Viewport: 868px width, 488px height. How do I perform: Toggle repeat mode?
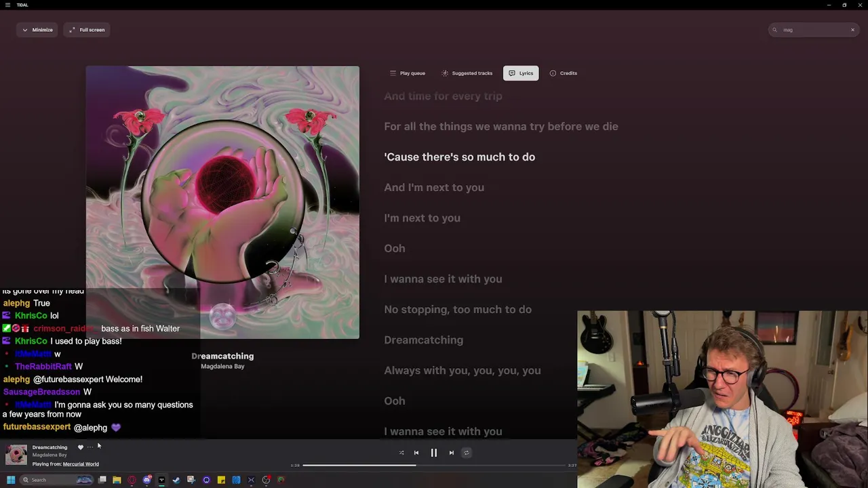[x=467, y=453]
